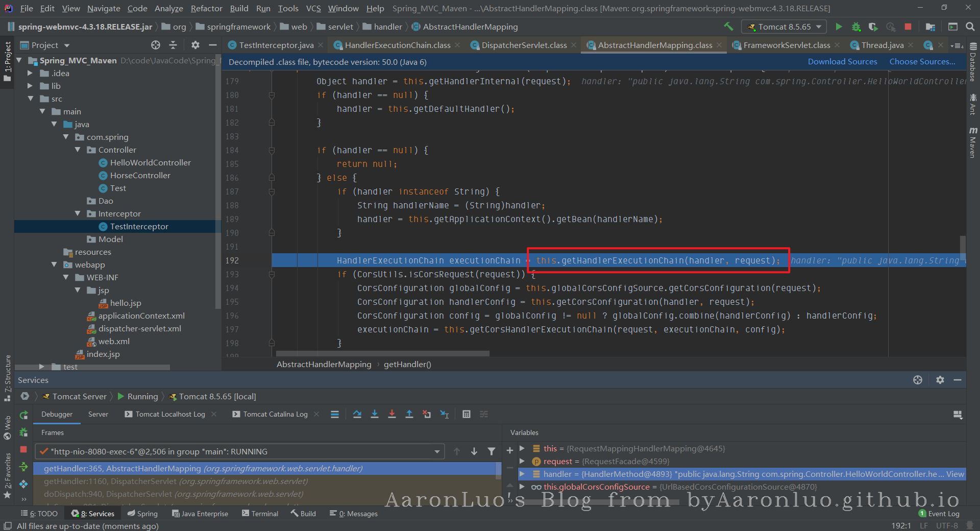Toggle fold marker at line 180
Image resolution: width=980 pixels, height=531 pixels.
272,95
